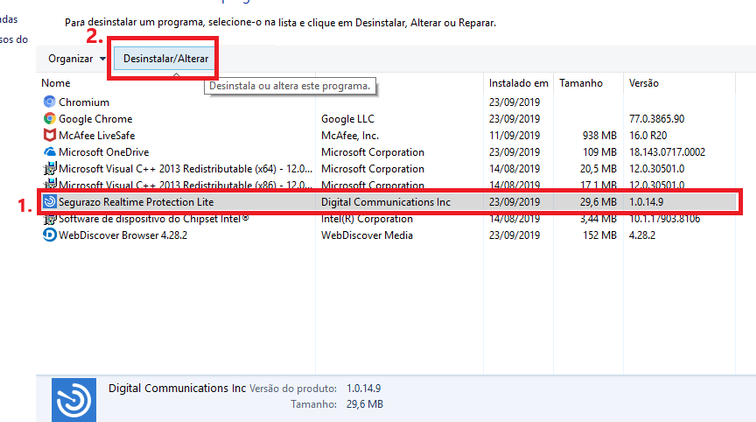Select the WebDiscover Browser 4.28.2 entry
The height and width of the screenshot is (422, 756).
[123, 235]
